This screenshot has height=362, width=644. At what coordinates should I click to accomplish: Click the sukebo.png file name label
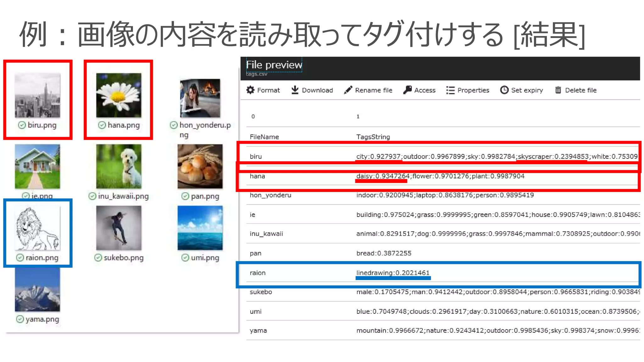124,258
